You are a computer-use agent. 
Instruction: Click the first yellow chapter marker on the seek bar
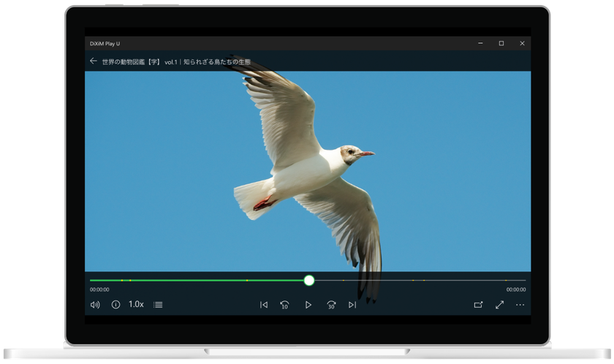coord(122,280)
